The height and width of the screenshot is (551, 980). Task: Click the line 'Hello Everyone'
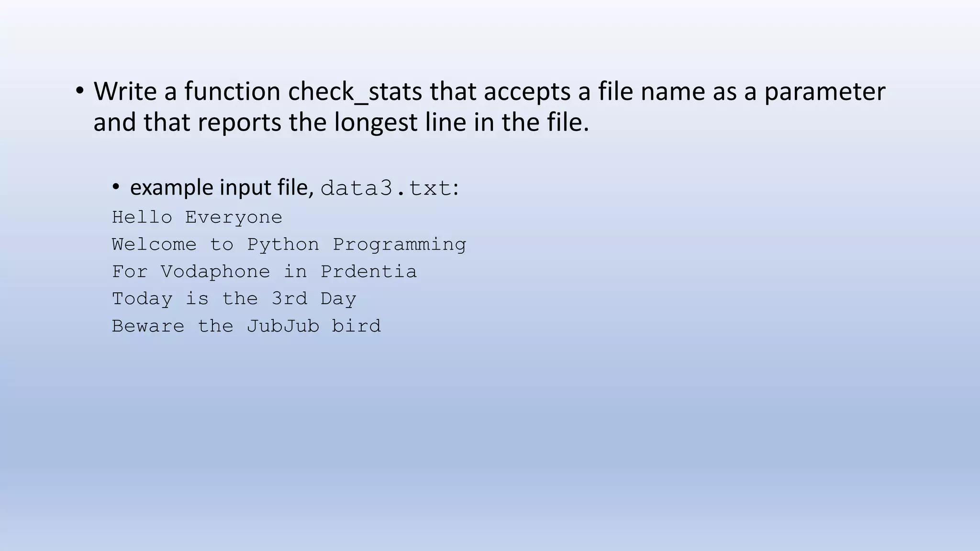click(197, 218)
